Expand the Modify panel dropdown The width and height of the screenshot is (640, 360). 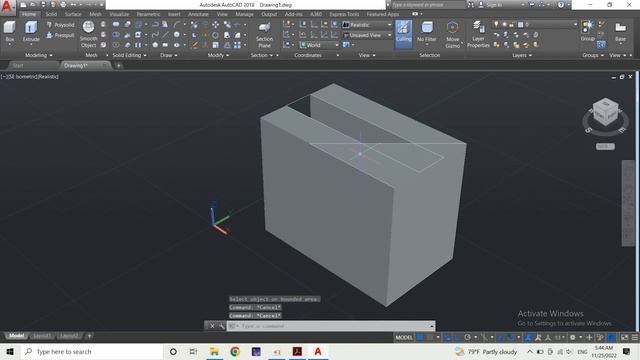pos(218,55)
